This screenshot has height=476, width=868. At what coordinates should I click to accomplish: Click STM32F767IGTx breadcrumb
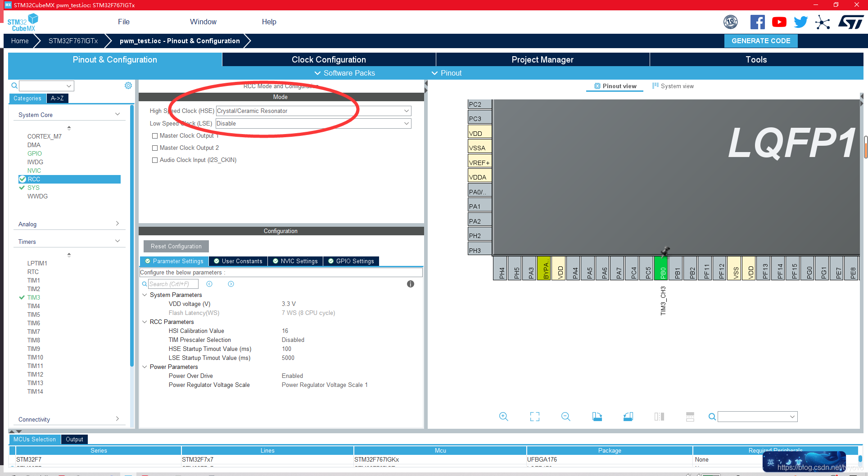pos(73,40)
